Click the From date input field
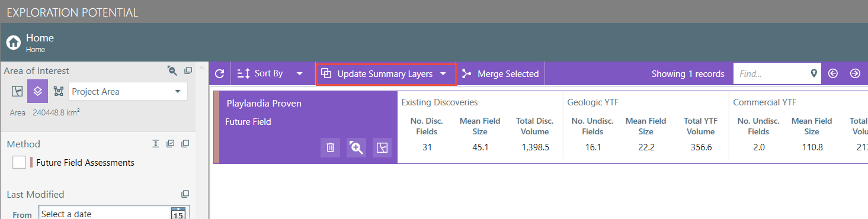The width and height of the screenshot is (868, 219). (x=104, y=214)
